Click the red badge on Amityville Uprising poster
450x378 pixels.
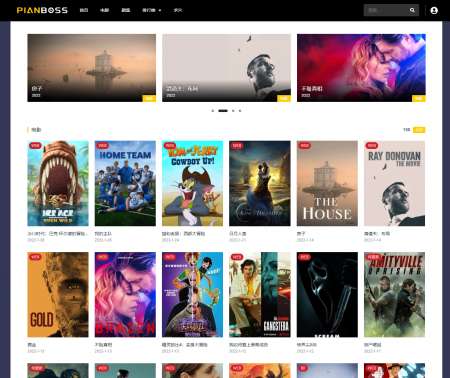(x=373, y=257)
